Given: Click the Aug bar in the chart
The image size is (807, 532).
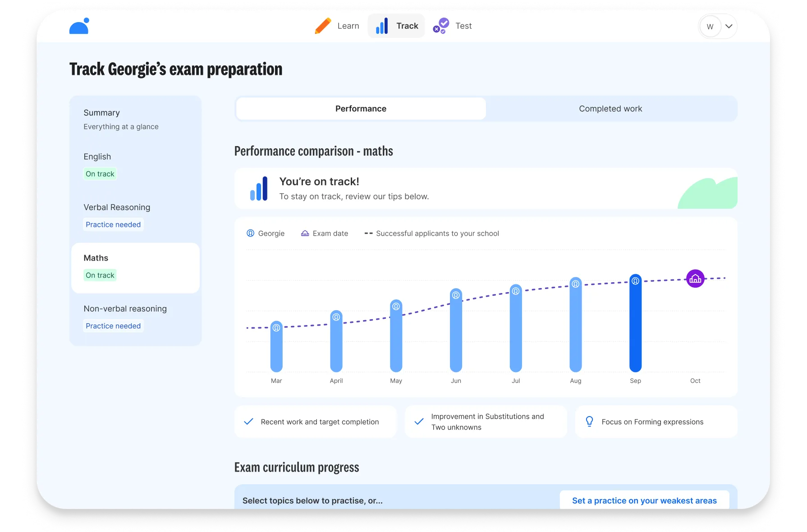Looking at the screenshot, I should pyautogui.click(x=576, y=325).
